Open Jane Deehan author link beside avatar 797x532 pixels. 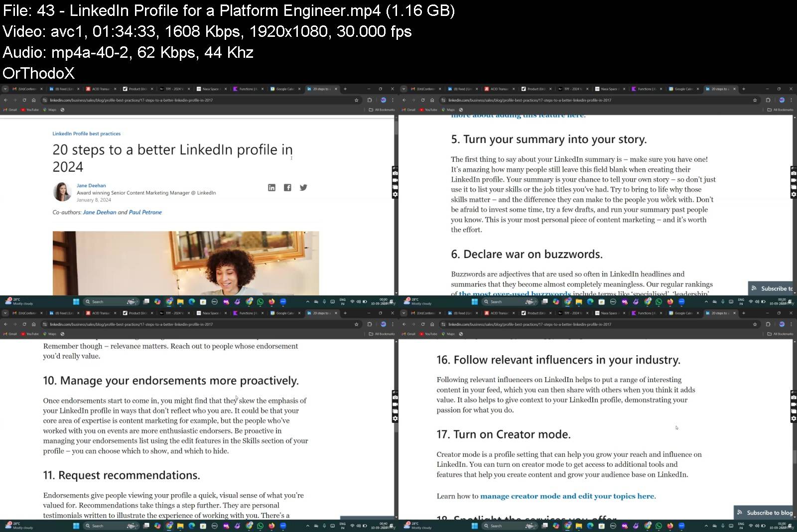coord(91,185)
